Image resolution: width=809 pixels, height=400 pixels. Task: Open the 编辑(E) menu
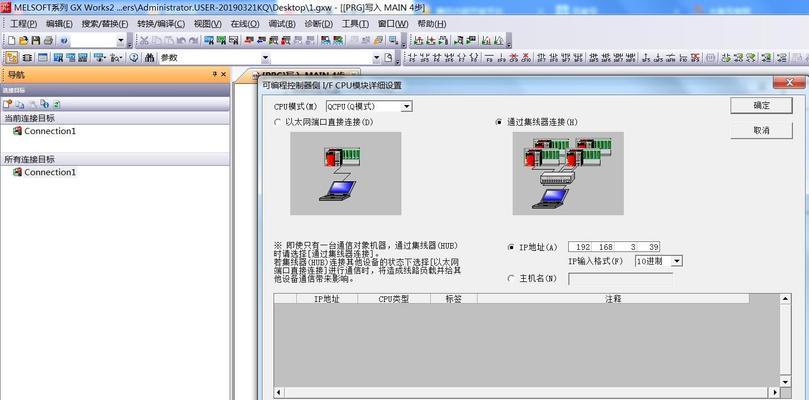point(59,24)
